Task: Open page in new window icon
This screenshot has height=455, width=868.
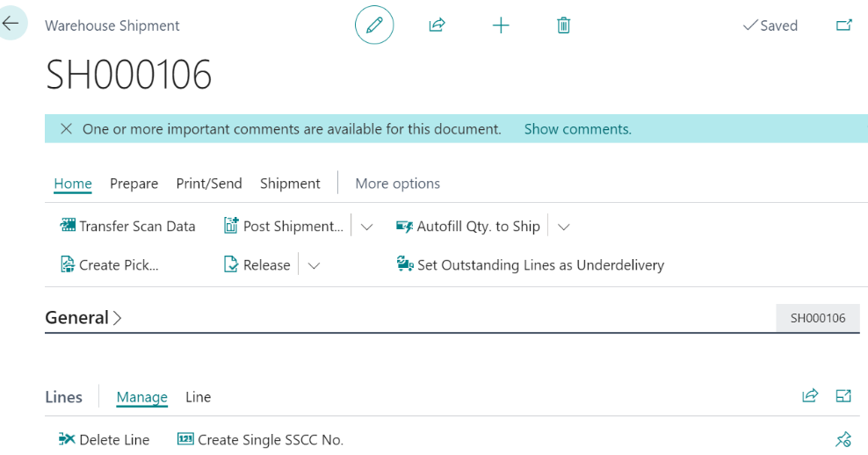Action: pos(843,25)
